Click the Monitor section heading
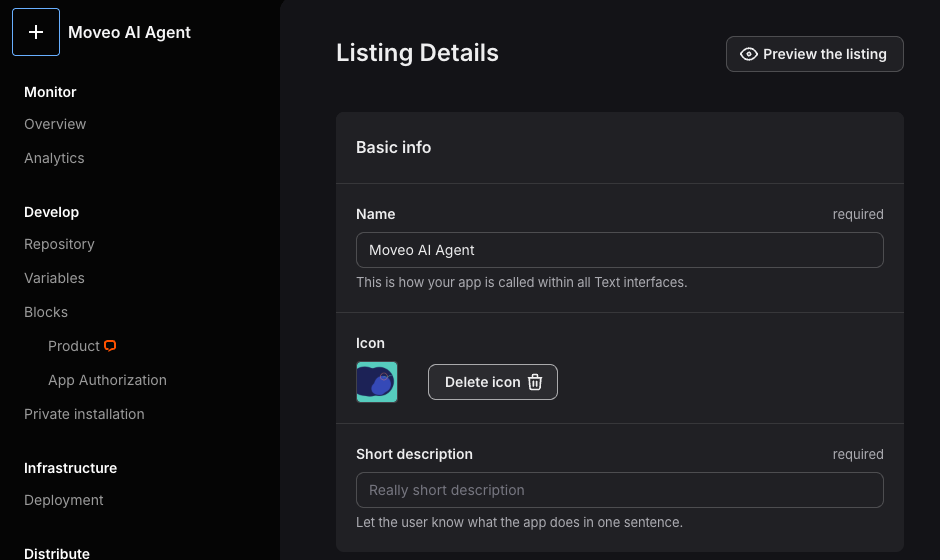Screen dimensions: 940x560 [x=50, y=92]
